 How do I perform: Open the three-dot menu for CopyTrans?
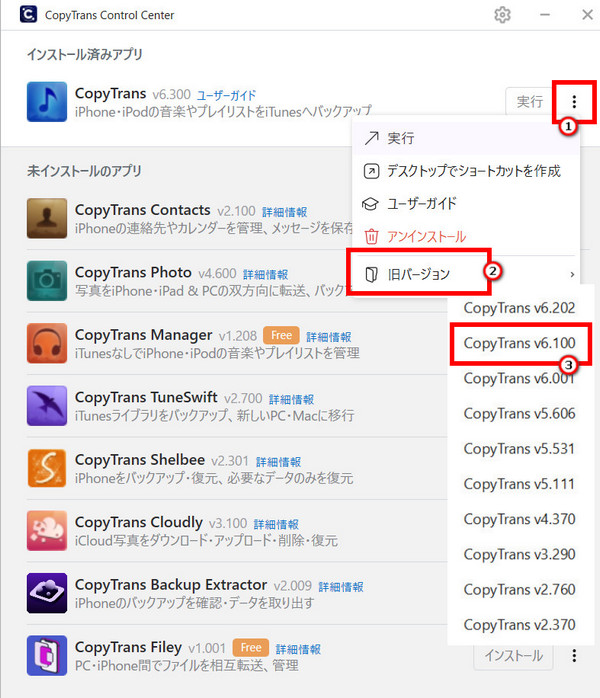[574, 102]
